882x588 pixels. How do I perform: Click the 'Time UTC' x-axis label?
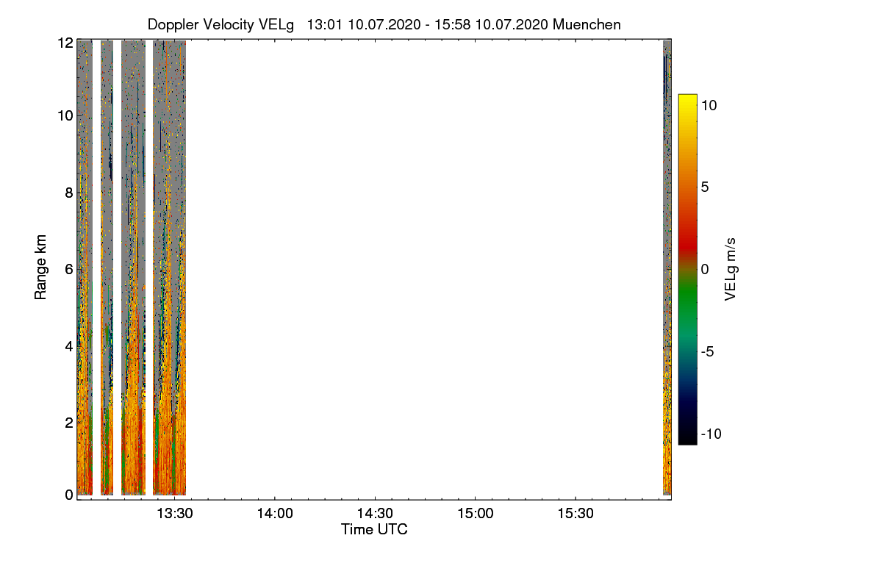click(374, 529)
